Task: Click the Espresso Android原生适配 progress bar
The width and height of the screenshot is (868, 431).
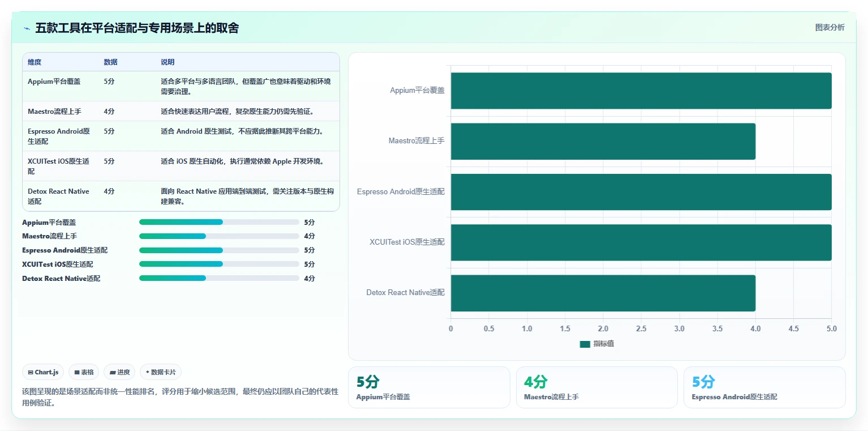Action: point(219,250)
